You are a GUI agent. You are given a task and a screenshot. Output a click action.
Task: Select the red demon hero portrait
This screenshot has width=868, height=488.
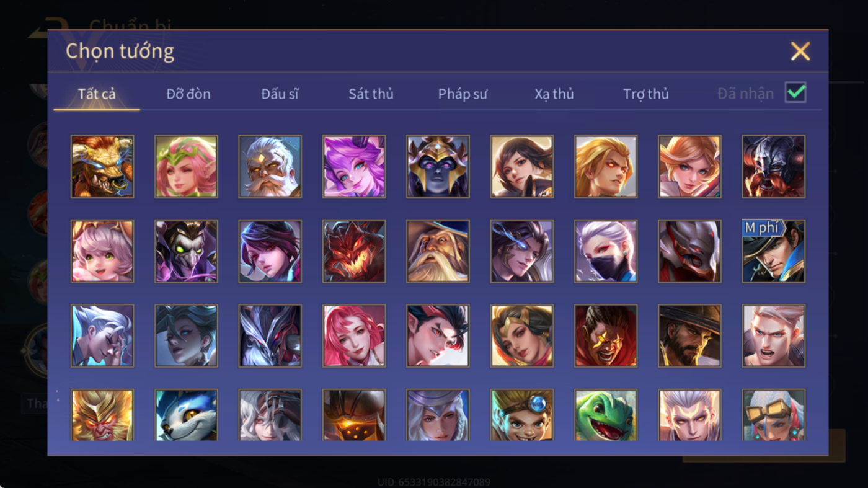[354, 251]
